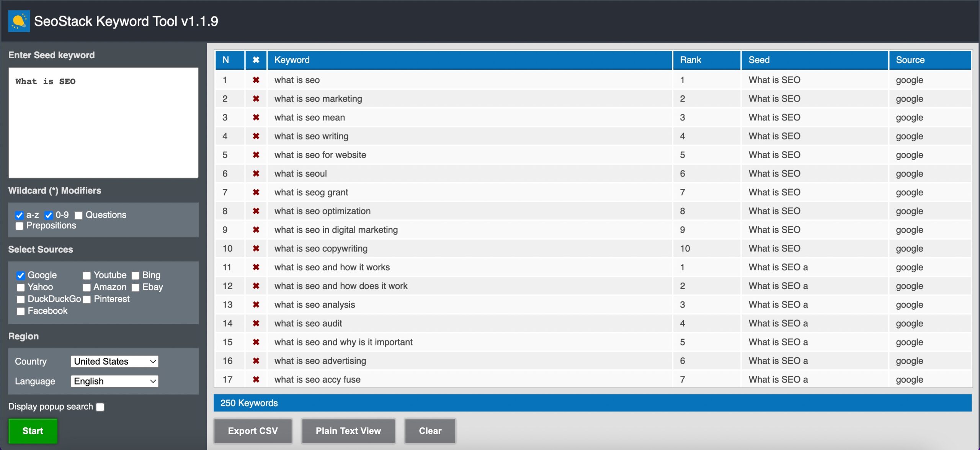Click the Start button to run search
Image resolution: width=980 pixels, height=450 pixels.
[33, 430]
